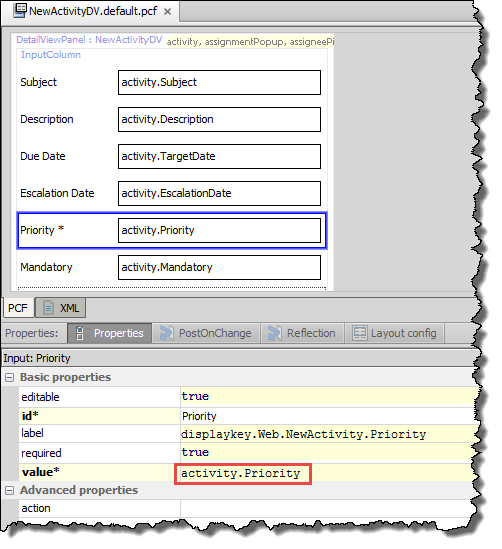Select DetailViewPanel : NewActivityDV header

(x=89, y=40)
